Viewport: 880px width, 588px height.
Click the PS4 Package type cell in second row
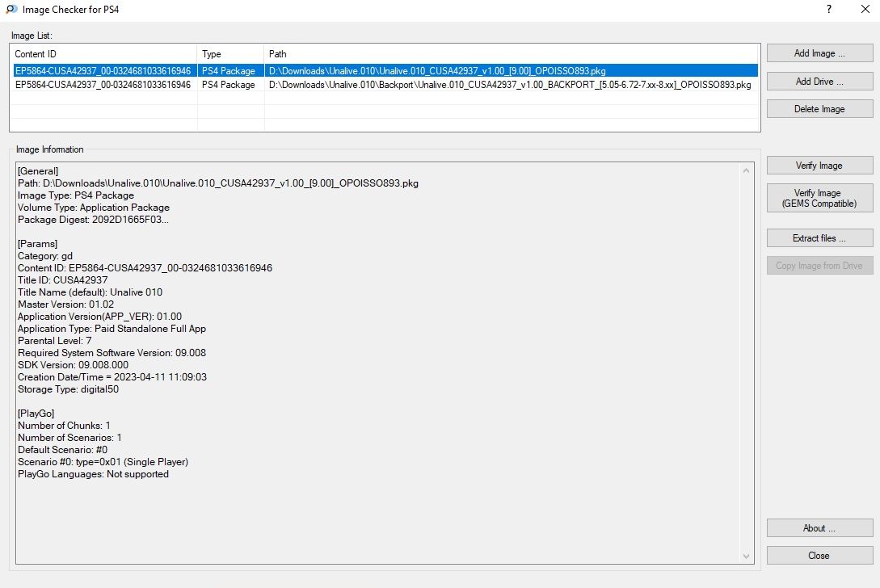point(229,85)
